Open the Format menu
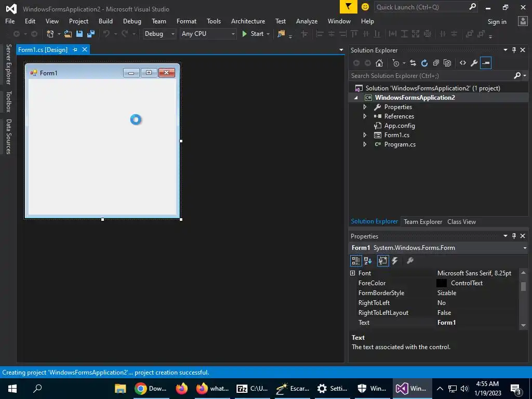The height and width of the screenshot is (399, 532). (x=187, y=21)
